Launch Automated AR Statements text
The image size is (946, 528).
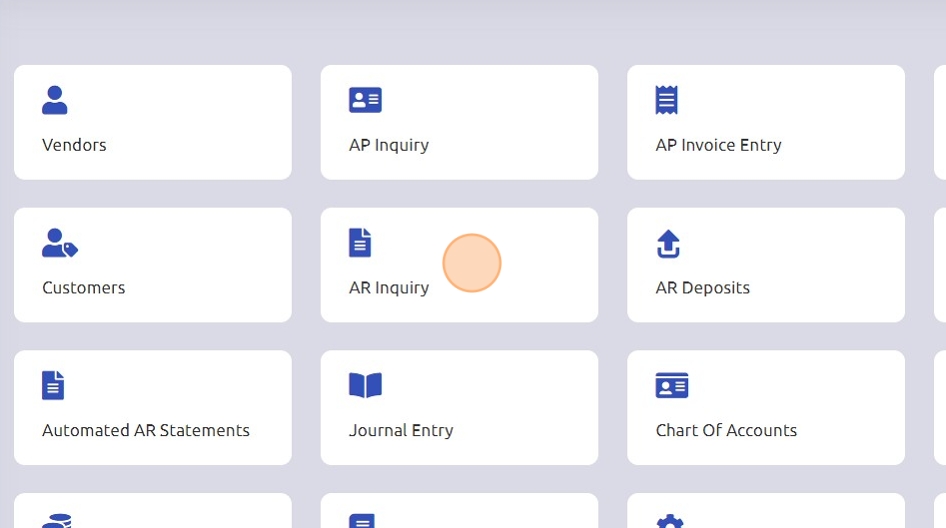pos(146,431)
